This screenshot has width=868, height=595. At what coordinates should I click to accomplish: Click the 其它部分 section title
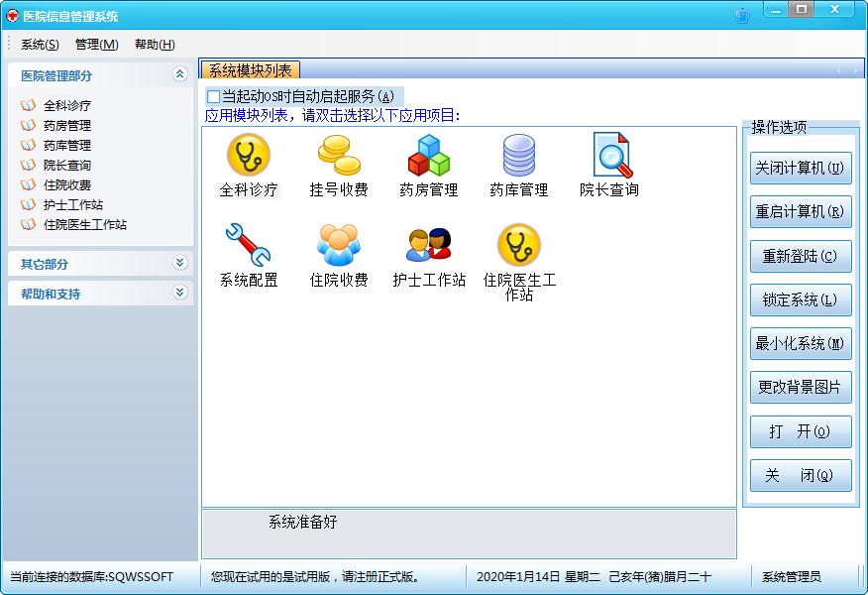point(45,264)
